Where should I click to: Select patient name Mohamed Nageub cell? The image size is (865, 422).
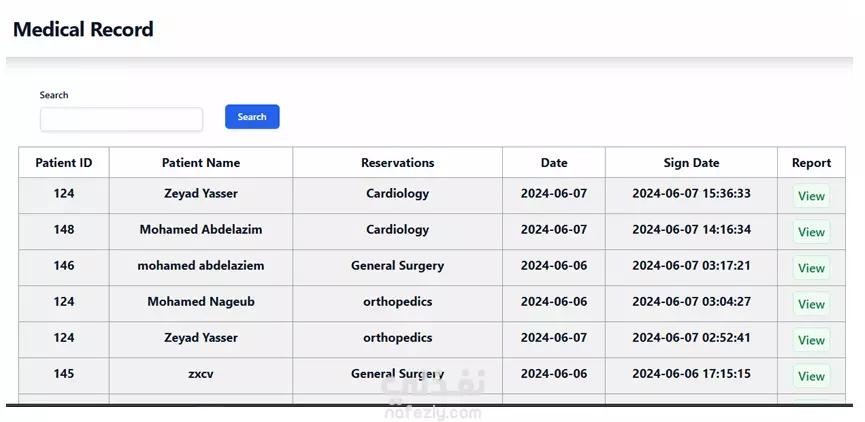click(201, 302)
